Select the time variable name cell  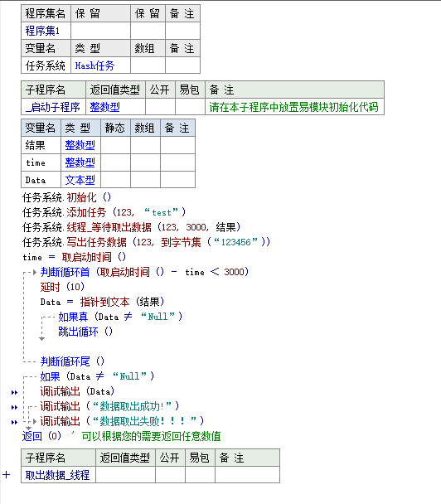[x=41, y=162]
